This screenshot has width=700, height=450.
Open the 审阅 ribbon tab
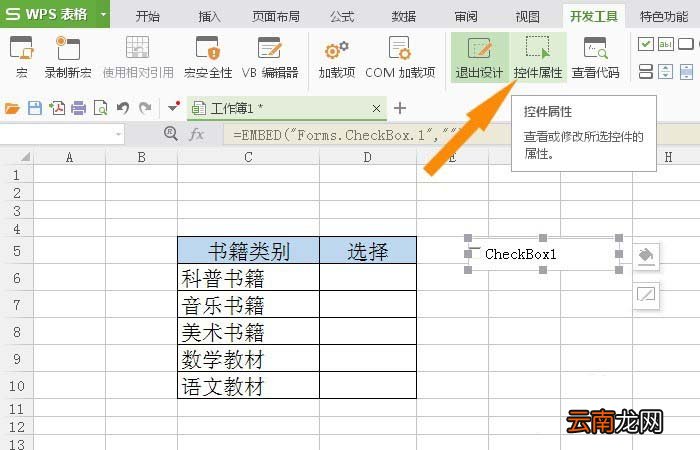tap(466, 17)
